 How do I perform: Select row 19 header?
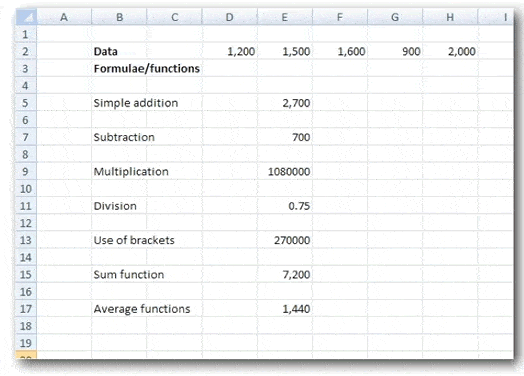(x=26, y=343)
